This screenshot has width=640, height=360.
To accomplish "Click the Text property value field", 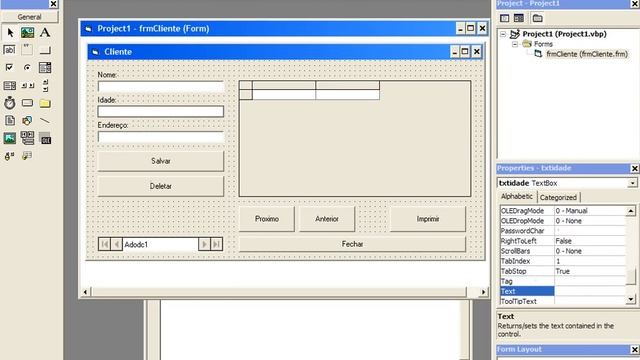I will click(x=590, y=291).
